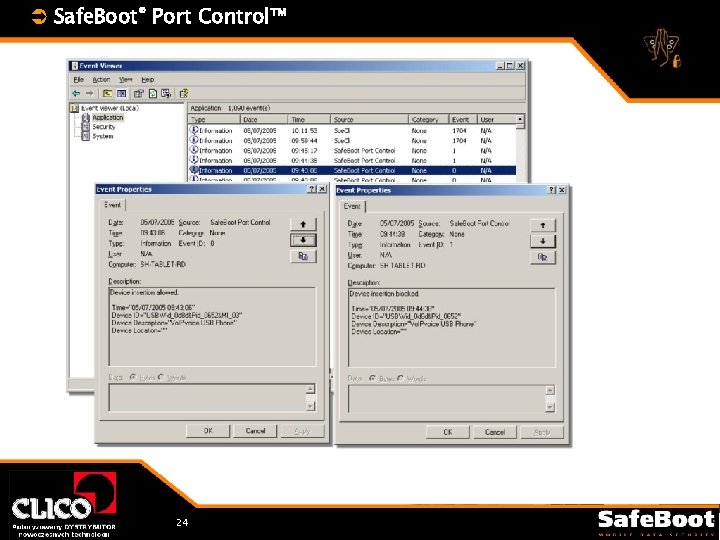Select the highlighted event at 09:43:06
This screenshot has height=540, width=720.
pos(352,170)
